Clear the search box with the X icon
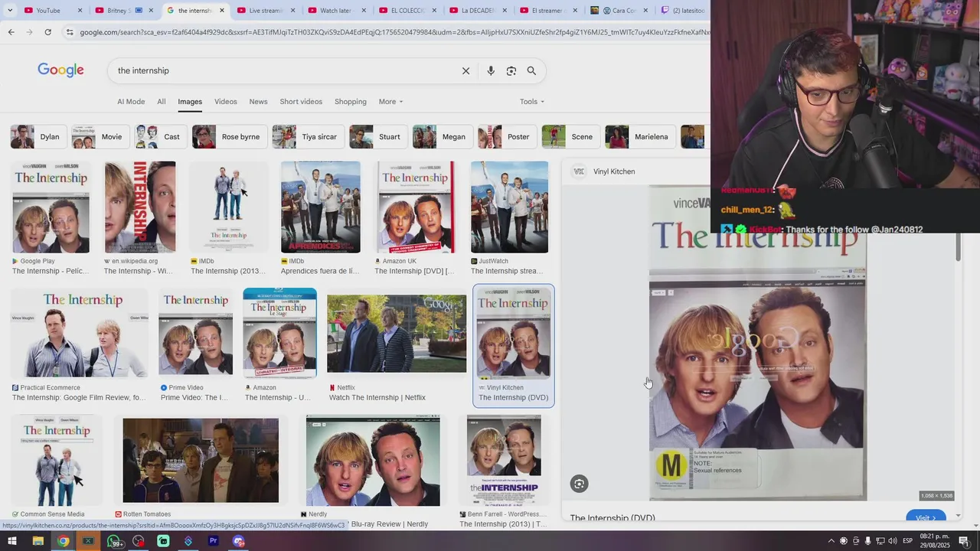This screenshot has height=551, width=980. pyautogui.click(x=465, y=70)
